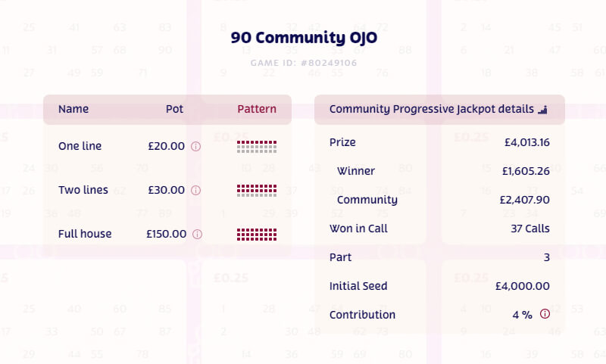Select the Game ID #80249106 text
This screenshot has height=364, width=606.
click(x=304, y=63)
